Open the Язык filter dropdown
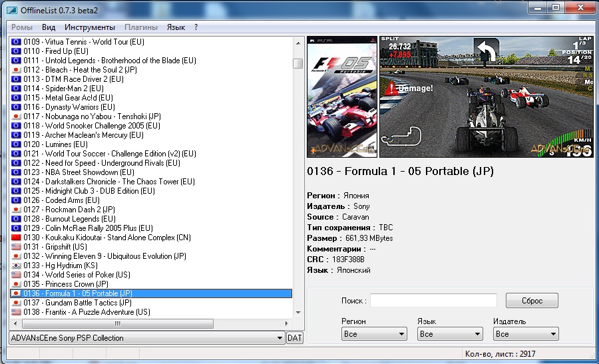Viewport: 599px width, 364px height. pos(449,334)
